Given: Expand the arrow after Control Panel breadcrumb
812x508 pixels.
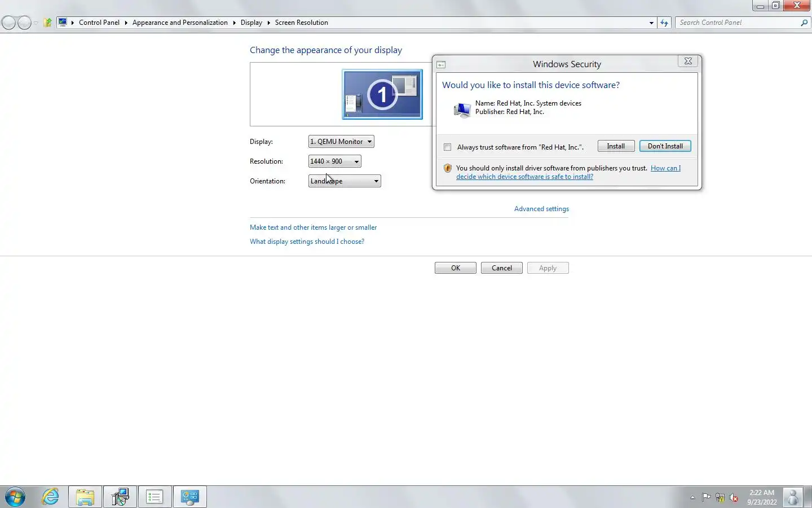Looking at the screenshot, I should pyautogui.click(x=126, y=23).
